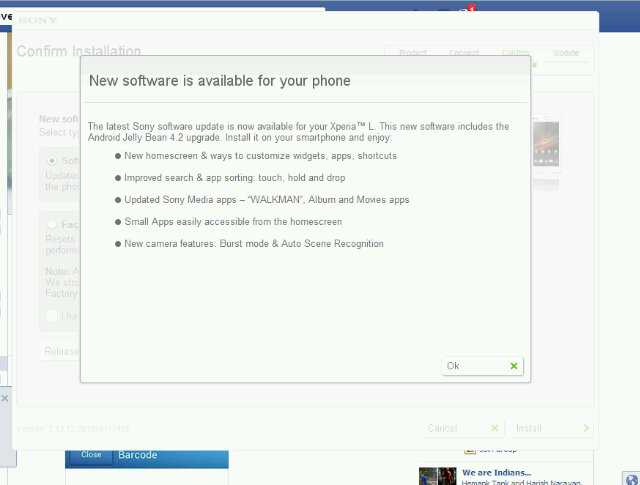
Task: Click the green X icon beside Ok
Action: point(513,366)
